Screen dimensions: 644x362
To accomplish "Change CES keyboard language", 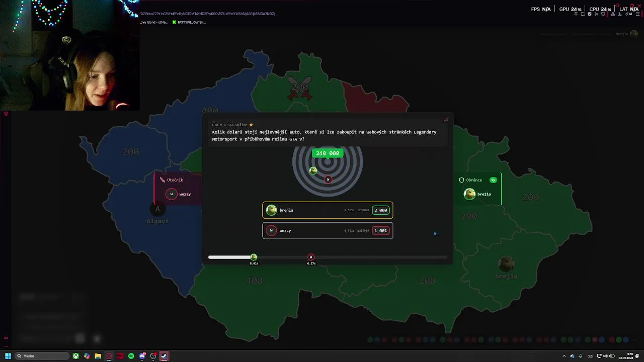I will coord(590,356).
